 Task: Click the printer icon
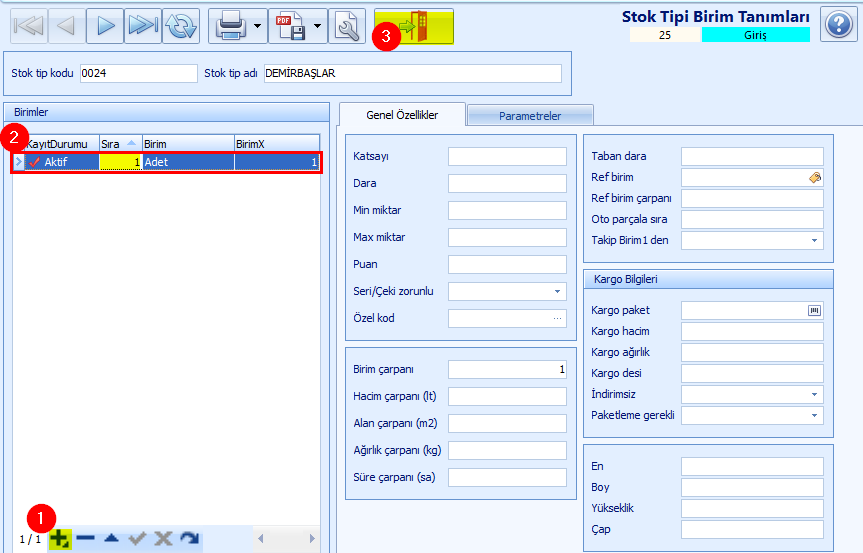coord(229,27)
